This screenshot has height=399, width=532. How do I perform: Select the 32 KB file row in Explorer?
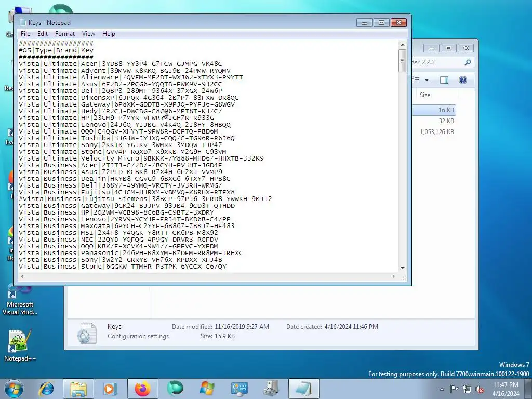pos(434,121)
